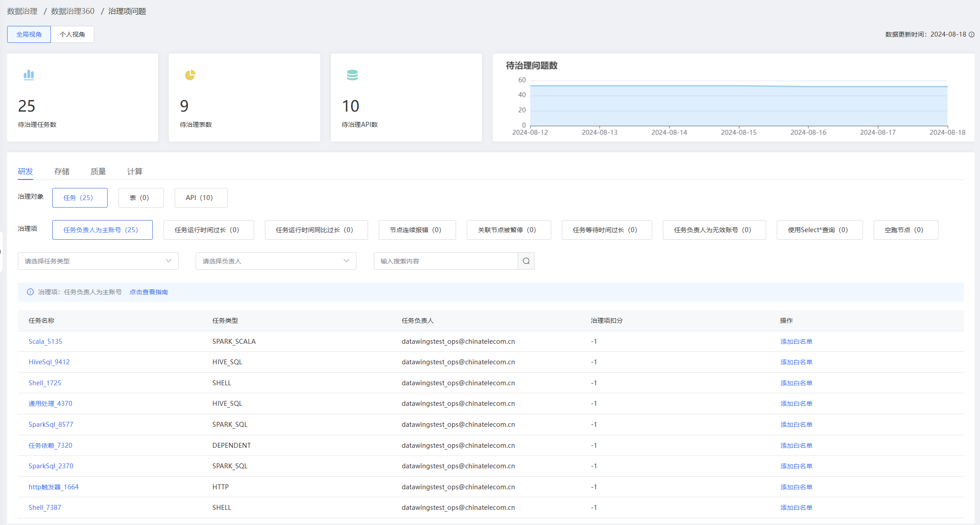Viewport: 980px width, 525px height.
Task: Click the info icon beside 数据更新时间
Action: point(972,34)
